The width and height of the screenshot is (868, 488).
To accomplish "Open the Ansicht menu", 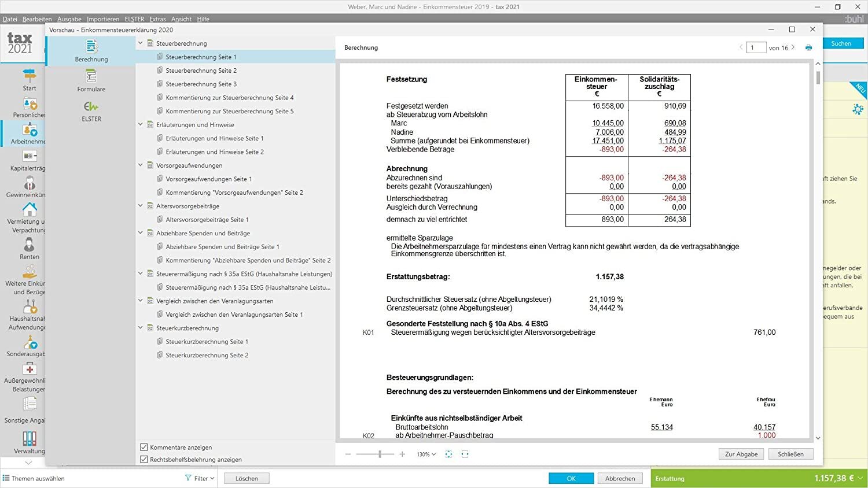I will coord(181,19).
